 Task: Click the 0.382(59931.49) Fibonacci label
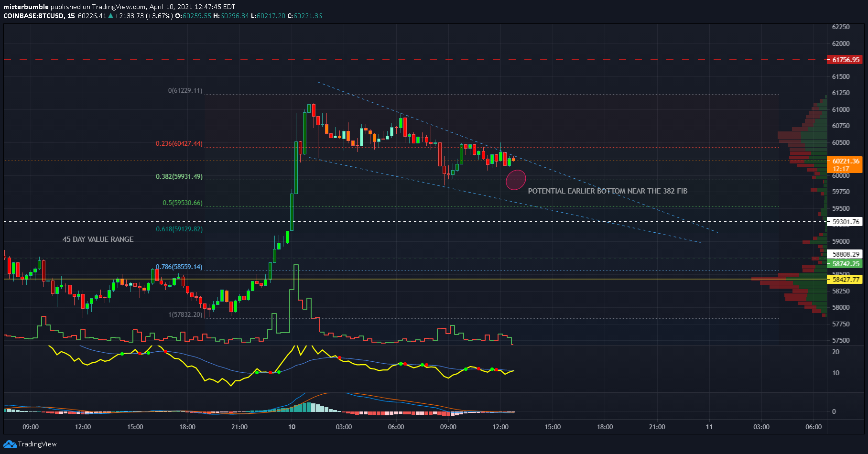pos(179,176)
